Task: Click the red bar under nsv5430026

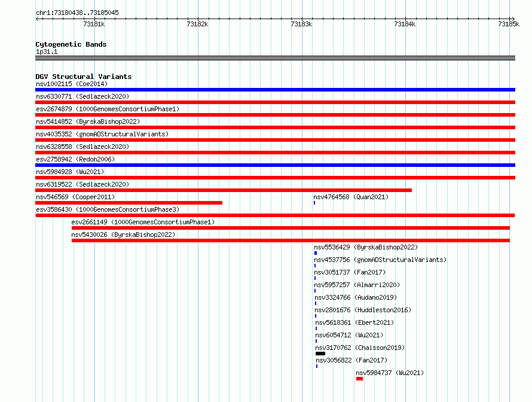Action: click(291, 240)
